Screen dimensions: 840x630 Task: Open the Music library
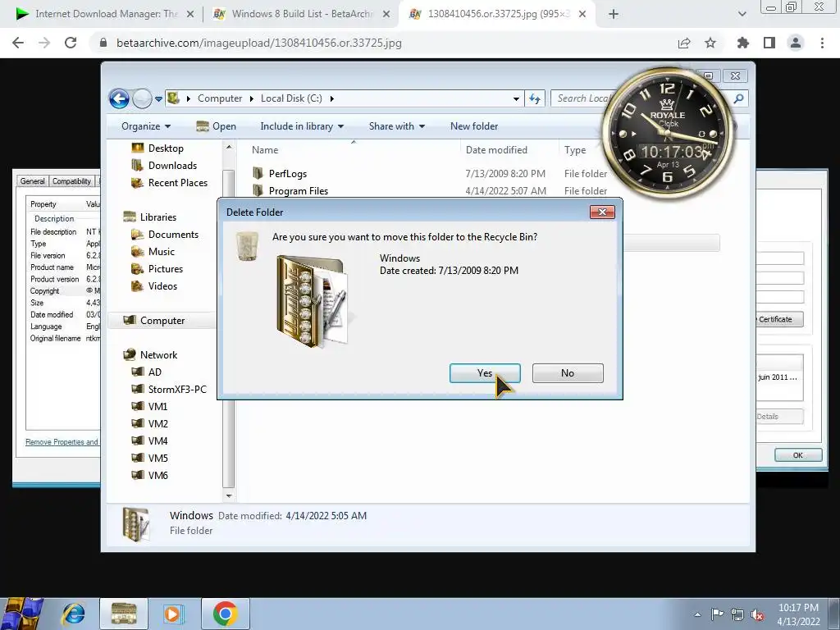click(162, 251)
